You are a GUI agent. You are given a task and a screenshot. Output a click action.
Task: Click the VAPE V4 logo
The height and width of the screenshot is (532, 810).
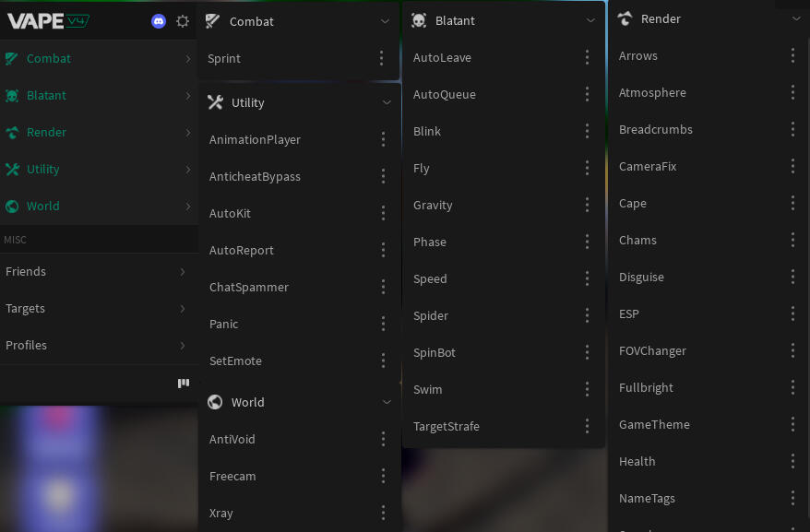(49, 21)
